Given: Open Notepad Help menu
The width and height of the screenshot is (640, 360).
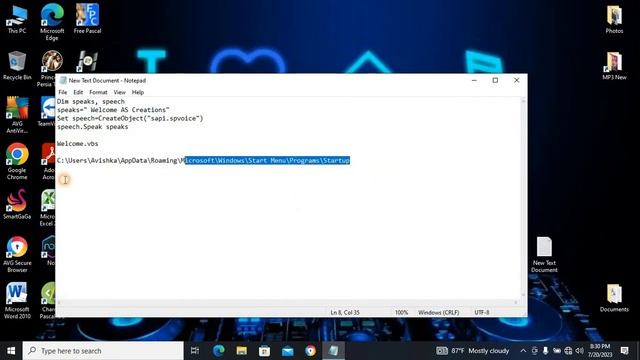Looking at the screenshot, I should point(138,92).
